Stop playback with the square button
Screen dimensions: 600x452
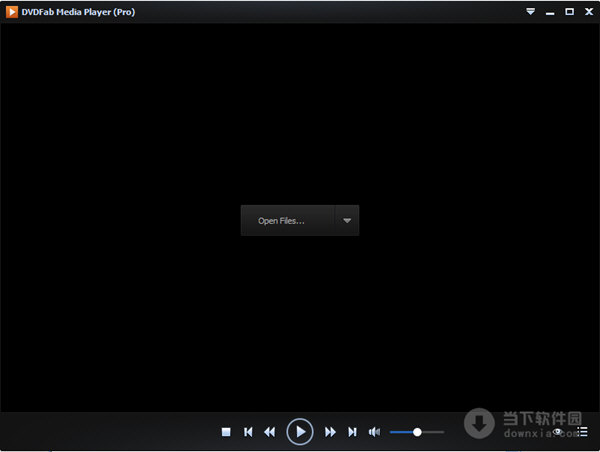[226, 432]
